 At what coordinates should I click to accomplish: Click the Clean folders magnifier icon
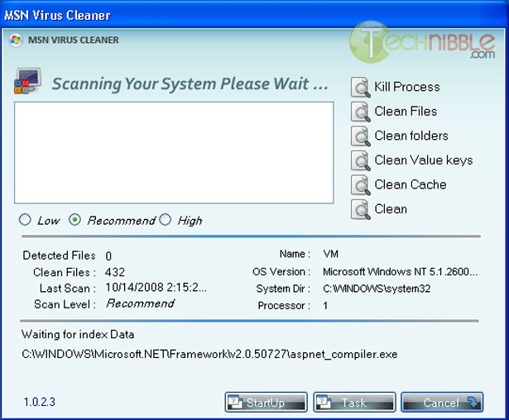[x=360, y=136]
